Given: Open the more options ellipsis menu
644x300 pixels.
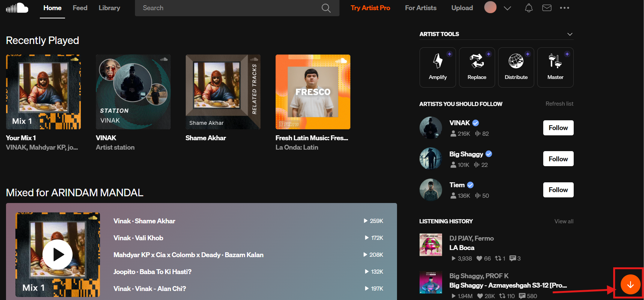Looking at the screenshot, I should pyautogui.click(x=564, y=8).
